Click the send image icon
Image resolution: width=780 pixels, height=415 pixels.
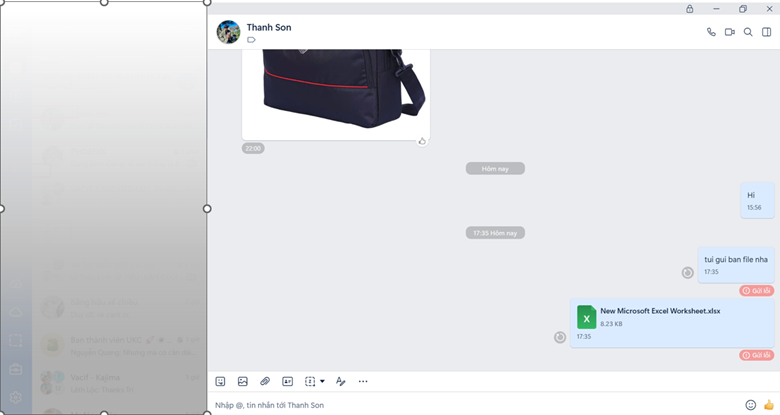243,381
